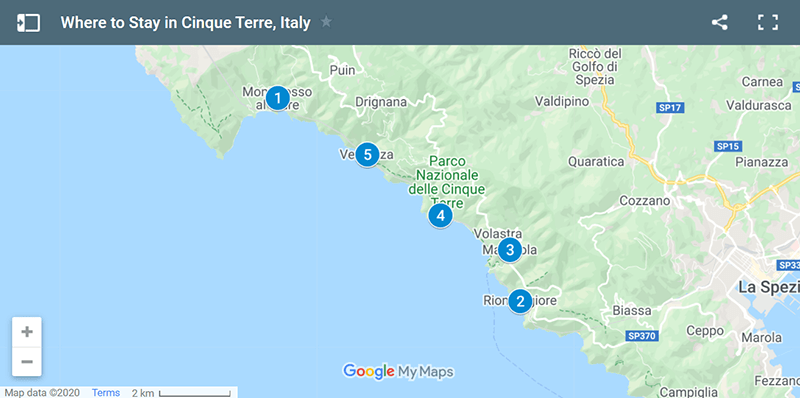The width and height of the screenshot is (800, 398).
Task: Click the map title text
Action: point(185,23)
